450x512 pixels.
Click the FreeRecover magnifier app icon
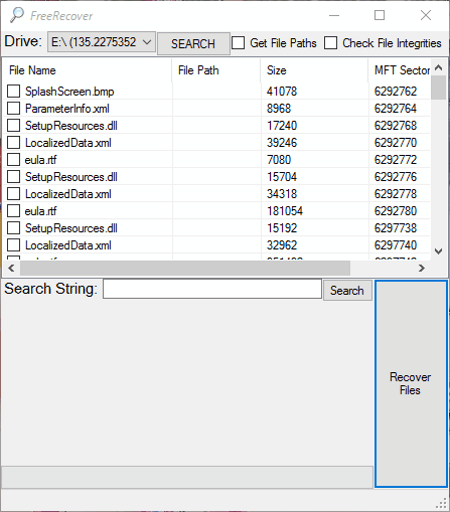[17, 15]
